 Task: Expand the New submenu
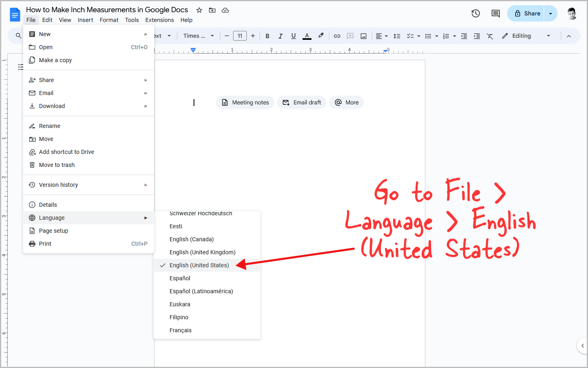(89, 34)
